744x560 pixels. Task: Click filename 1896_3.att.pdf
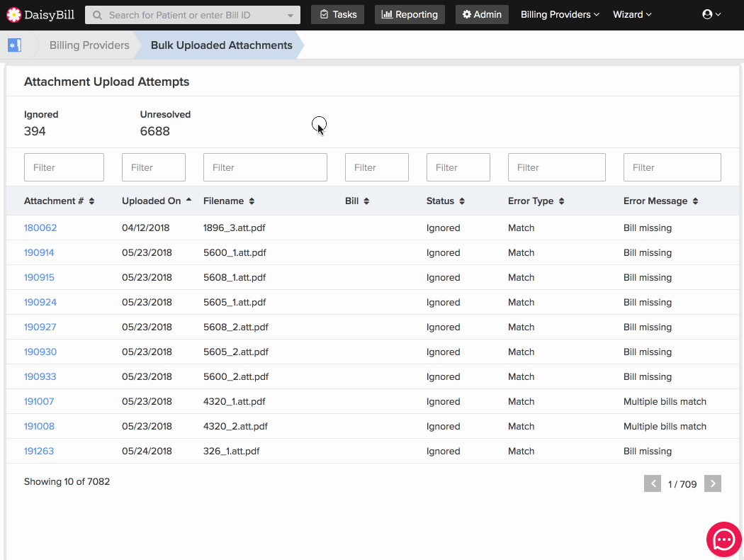coord(235,228)
